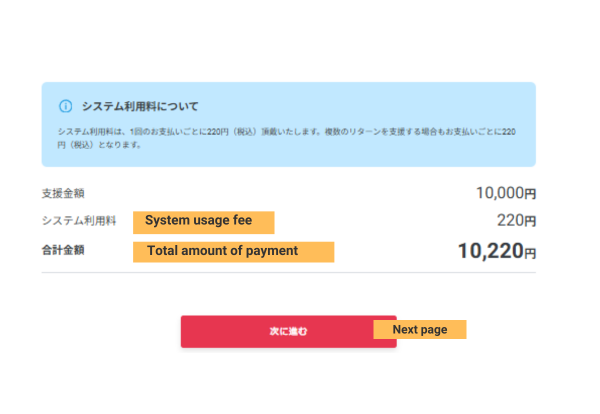Click the 円 symbol after 10,000
This screenshot has width=600, height=414.
pos(531,194)
